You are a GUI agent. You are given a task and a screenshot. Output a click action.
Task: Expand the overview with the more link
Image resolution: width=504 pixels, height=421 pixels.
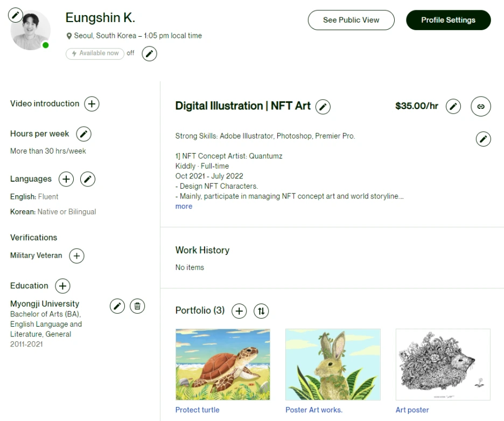tap(184, 206)
